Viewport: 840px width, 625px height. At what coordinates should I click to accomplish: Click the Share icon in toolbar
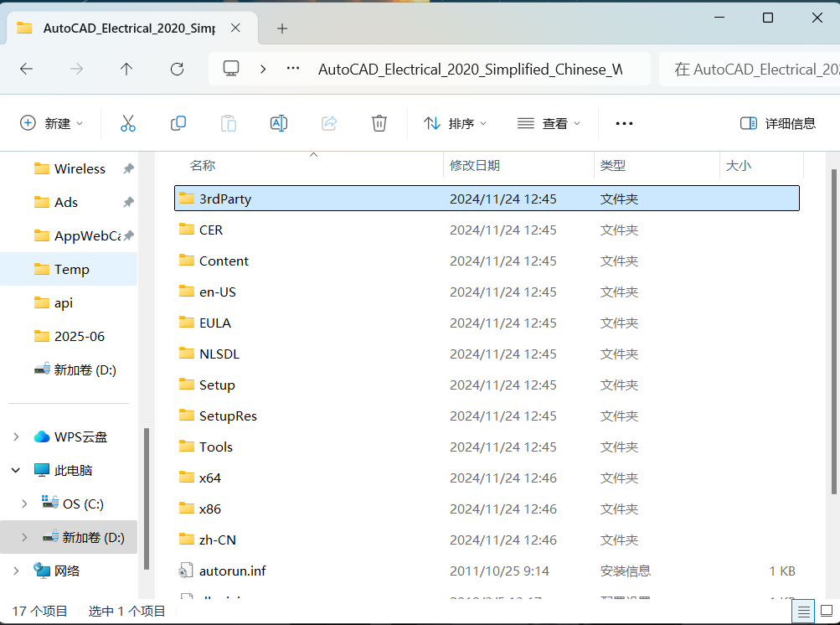329,123
